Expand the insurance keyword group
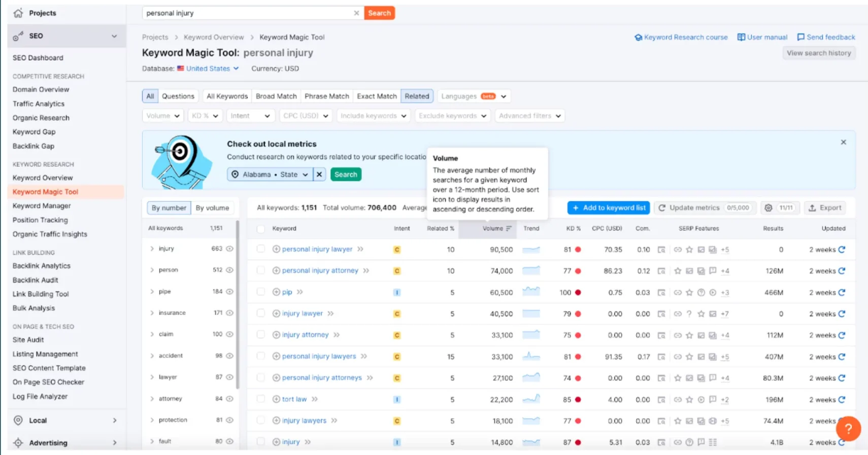Viewport: 868px width, 455px height. (x=152, y=313)
